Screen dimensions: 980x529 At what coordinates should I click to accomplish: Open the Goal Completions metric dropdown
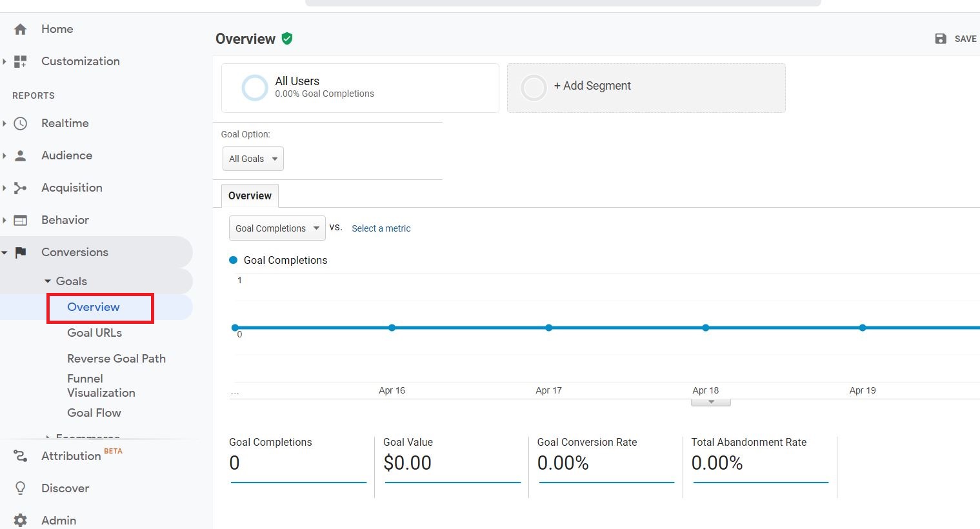[277, 228]
